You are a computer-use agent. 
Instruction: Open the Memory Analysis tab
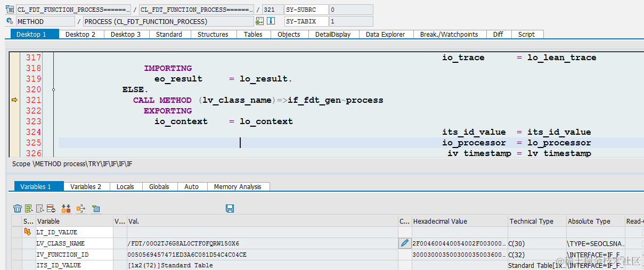[x=238, y=186]
